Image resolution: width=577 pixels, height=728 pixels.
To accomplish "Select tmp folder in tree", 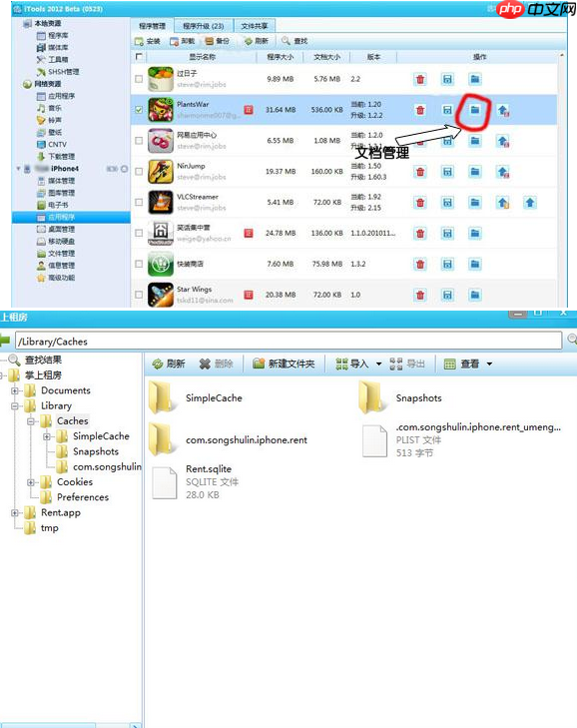I will (49, 528).
